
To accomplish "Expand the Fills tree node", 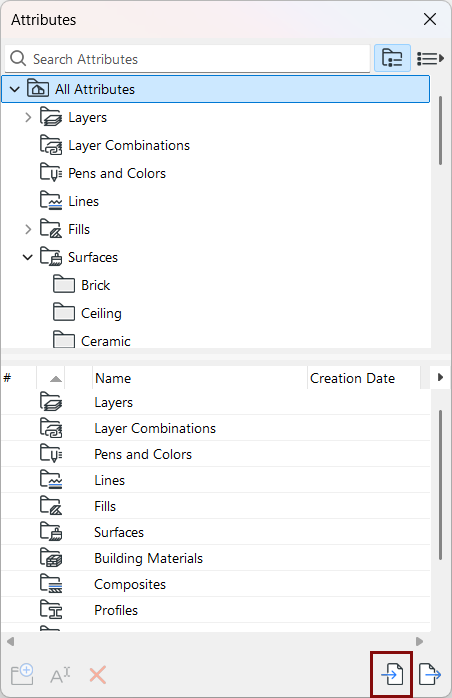I will 28,229.
